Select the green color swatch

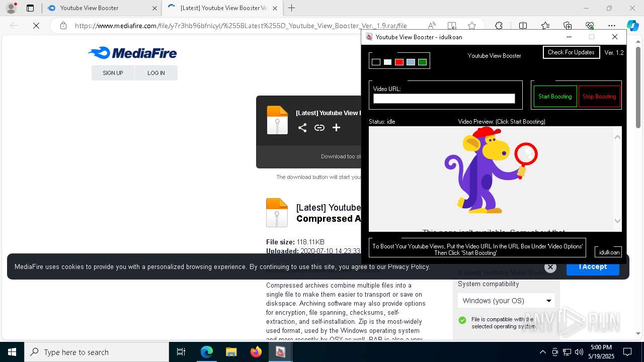tap(422, 62)
